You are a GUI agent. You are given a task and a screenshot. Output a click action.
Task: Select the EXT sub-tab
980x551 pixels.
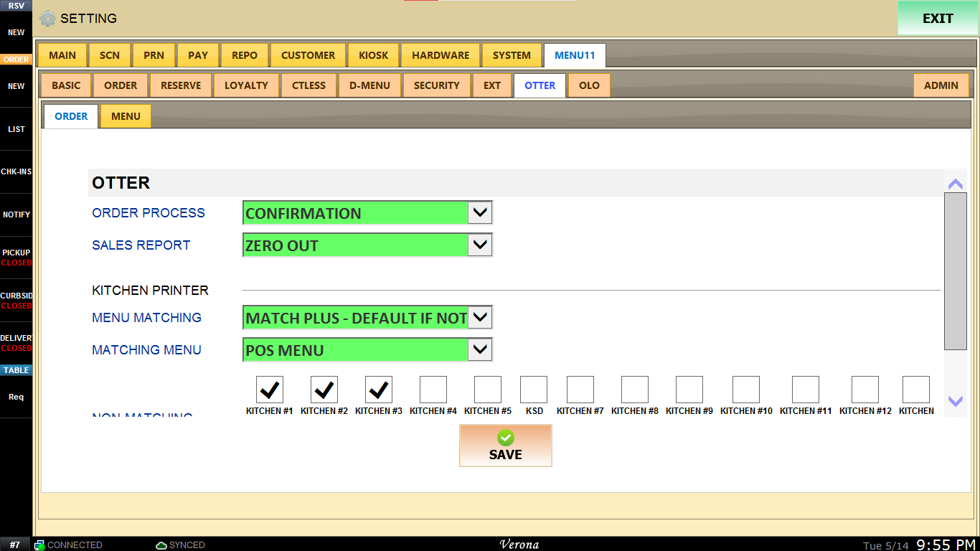coord(492,85)
